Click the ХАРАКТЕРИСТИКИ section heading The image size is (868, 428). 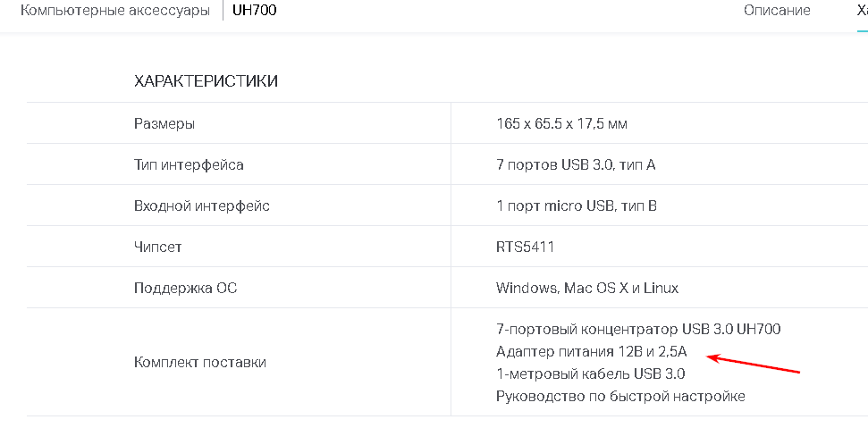coord(206,81)
